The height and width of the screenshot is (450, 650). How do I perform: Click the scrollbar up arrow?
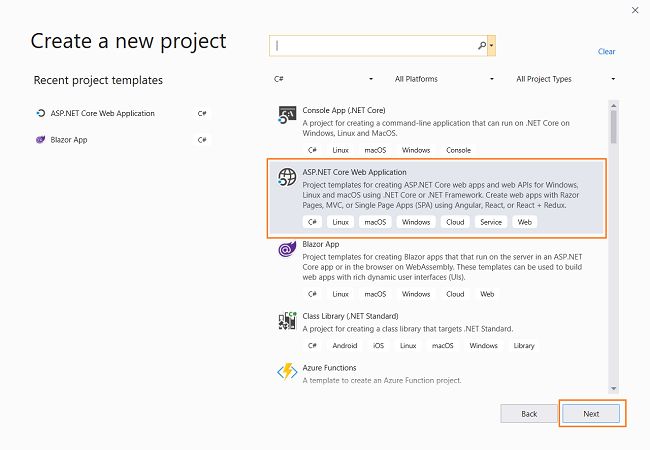coord(614,105)
